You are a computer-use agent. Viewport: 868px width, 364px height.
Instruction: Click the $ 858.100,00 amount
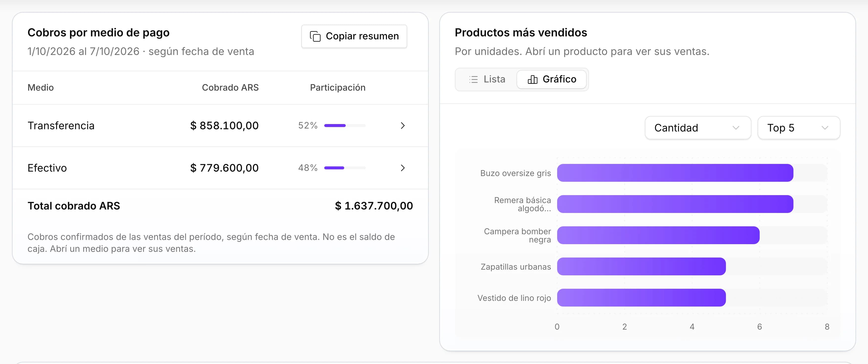[224, 126]
